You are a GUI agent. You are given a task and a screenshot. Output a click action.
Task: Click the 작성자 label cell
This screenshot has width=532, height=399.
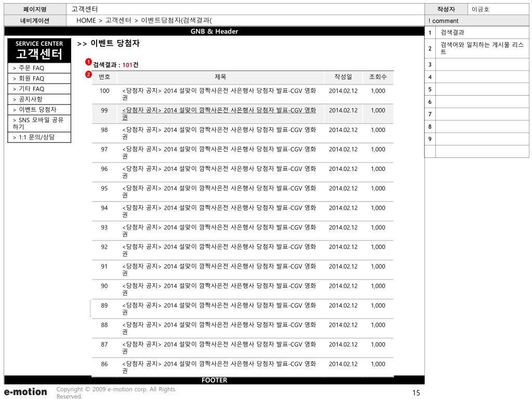(x=446, y=9)
